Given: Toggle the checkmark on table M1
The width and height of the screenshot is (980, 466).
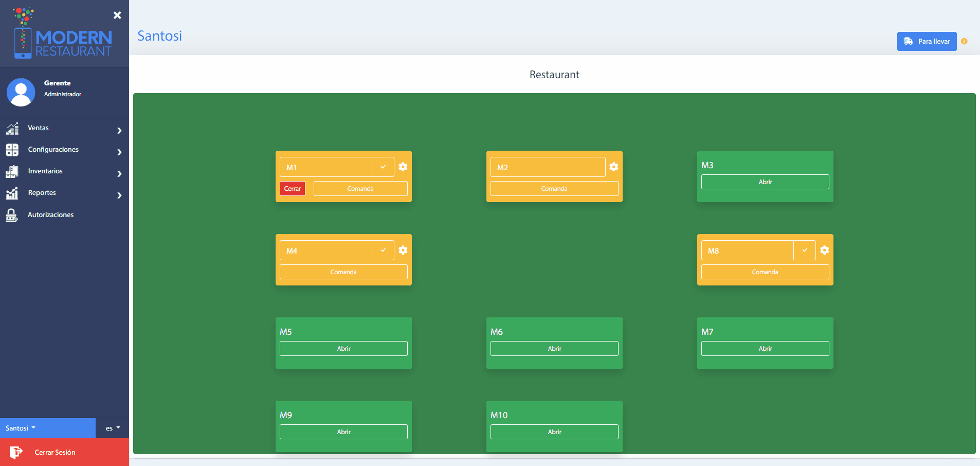Looking at the screenshot, I should [383, 167].
